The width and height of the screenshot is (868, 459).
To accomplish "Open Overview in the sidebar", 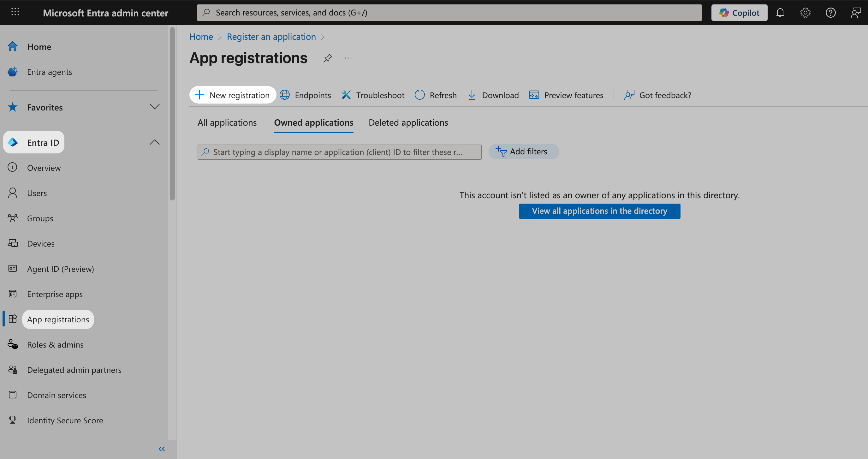I will click(x=44, y=168).
